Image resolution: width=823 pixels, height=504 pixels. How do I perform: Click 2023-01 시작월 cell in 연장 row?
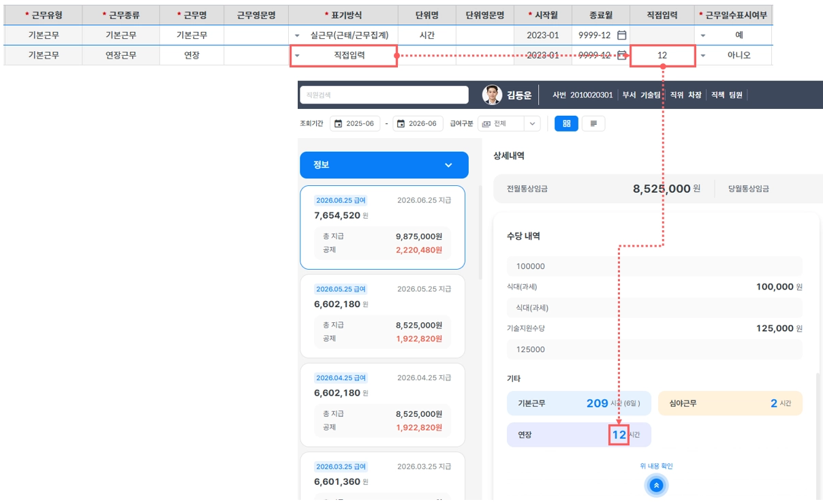[543, 56]
